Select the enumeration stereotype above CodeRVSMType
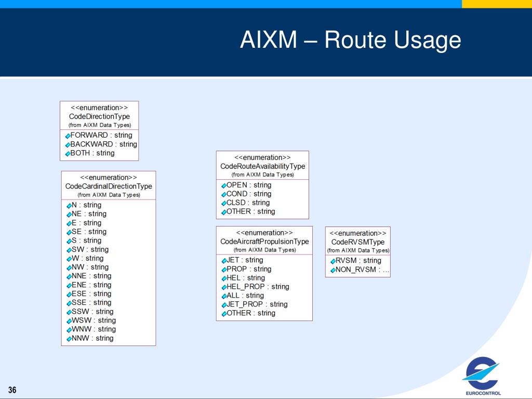Screen dimensions: 532x399 (x=358, y=233)
